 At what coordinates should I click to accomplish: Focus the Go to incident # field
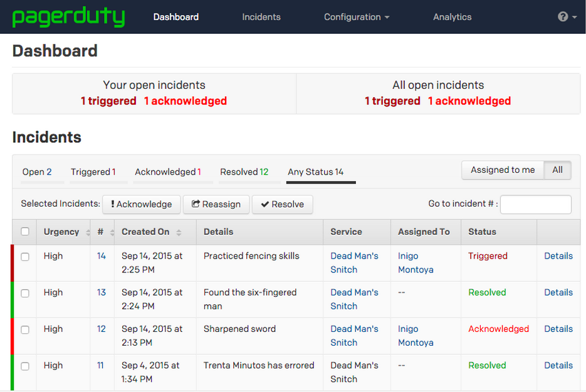pos(535,204)
